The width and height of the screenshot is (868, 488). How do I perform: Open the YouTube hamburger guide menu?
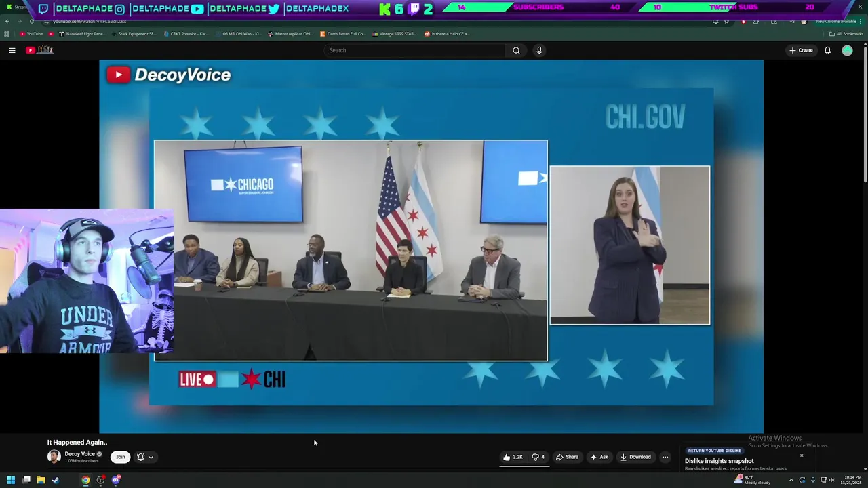12,50
